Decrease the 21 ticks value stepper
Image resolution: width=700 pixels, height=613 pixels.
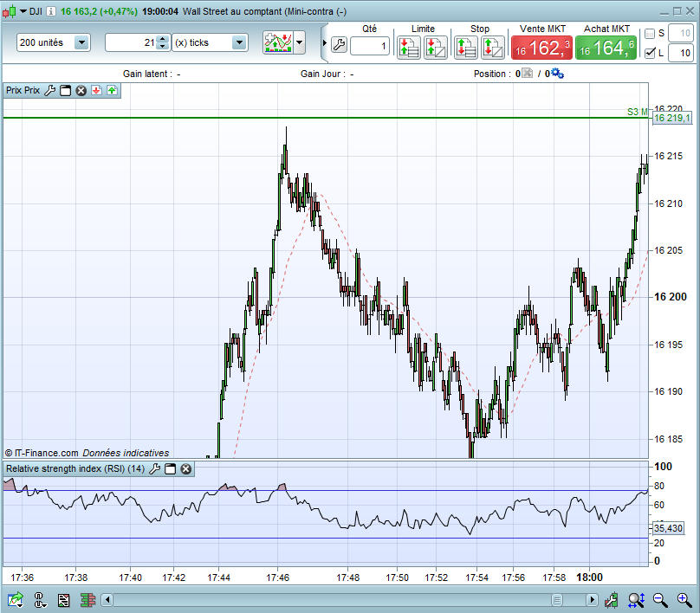coord(163,47)
